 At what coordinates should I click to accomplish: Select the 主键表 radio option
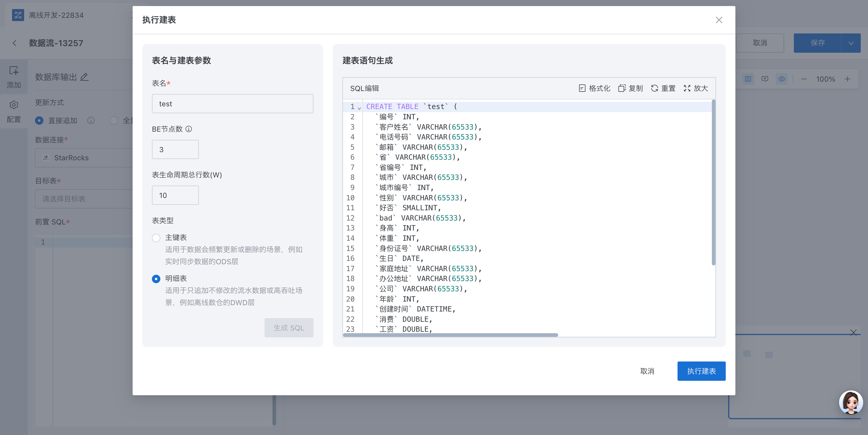pyautogui.click(x=156, y=238)
